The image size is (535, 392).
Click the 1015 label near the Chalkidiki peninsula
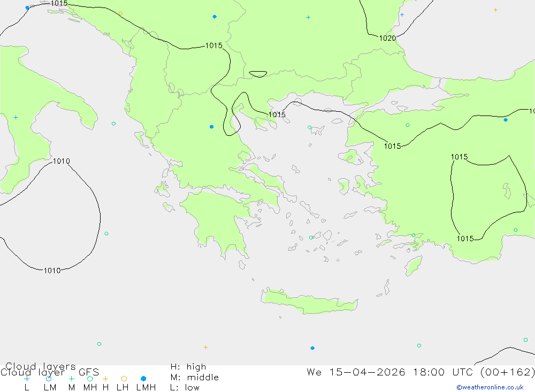tap(277, 114)
